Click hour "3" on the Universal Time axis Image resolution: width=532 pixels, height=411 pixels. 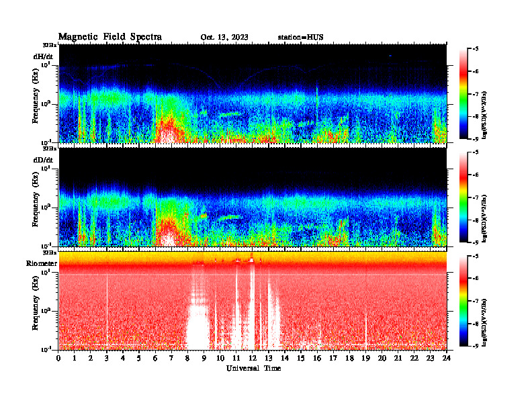107,359
